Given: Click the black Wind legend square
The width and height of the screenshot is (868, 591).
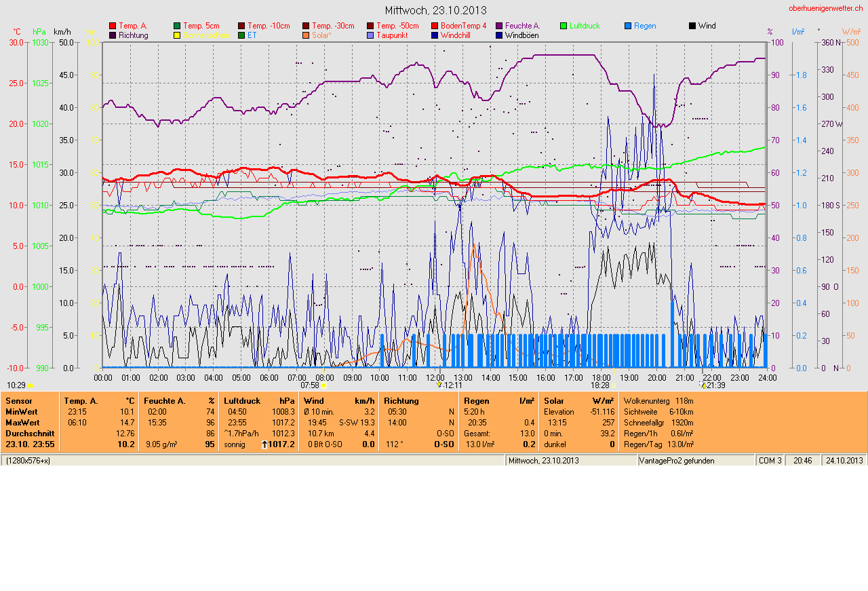Looking at the screenshot, I should tap(692, 26).
